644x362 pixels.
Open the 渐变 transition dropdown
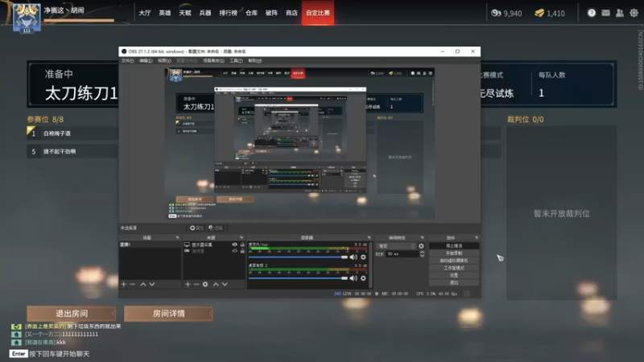tap(396, 246)
